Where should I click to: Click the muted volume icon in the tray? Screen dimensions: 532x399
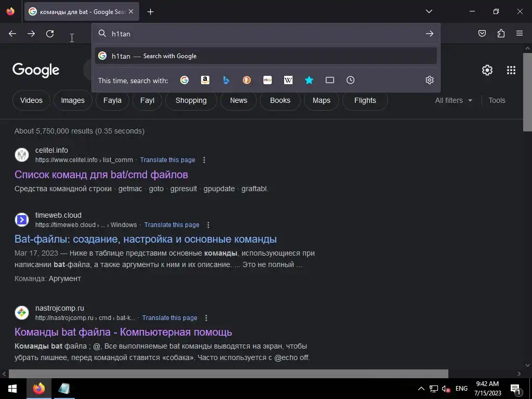pyautogui.click(x=446, y=389)
